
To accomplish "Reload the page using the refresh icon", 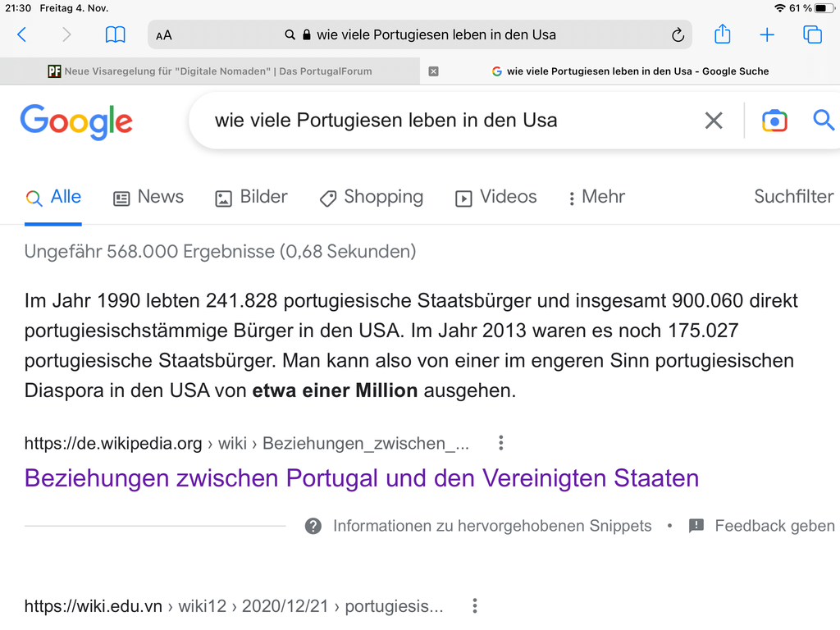I will 678,34.
